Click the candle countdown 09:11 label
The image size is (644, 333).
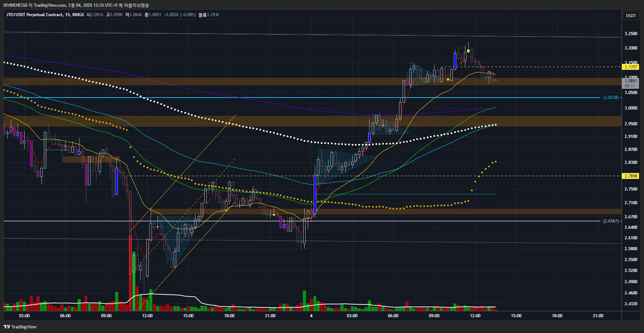coord(630,86)
